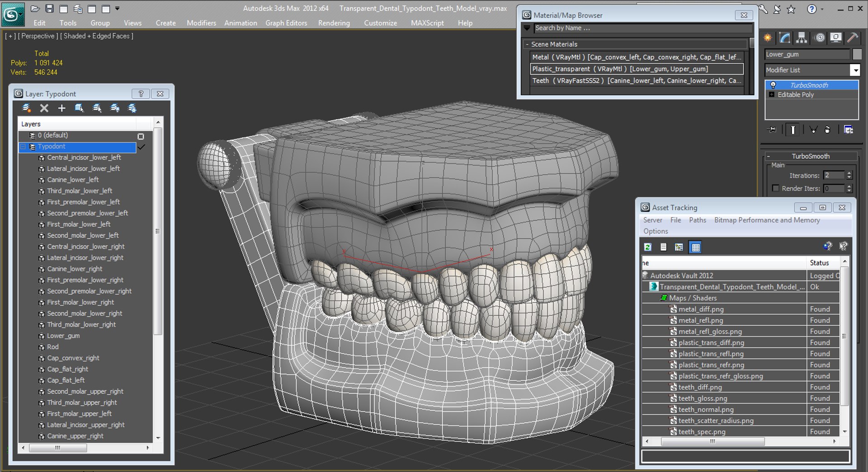Toggle current-layer box on 0 (default) layer
Image resolution: width=868 pixels, height=472 pixels.
[x=141, y=136]
